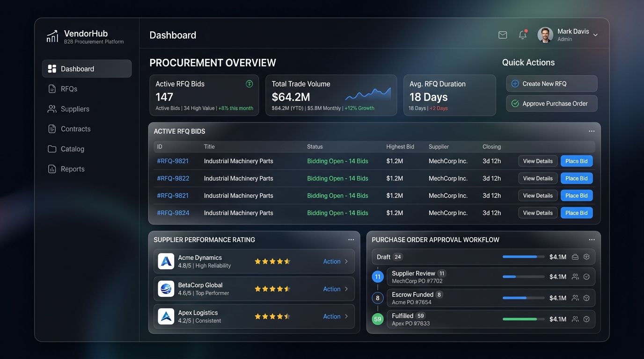Image resolution: width=644 pixels, height=359 pixels.
Task: Open Purchase Order Approval Workflow options menu
Action: 592,240
